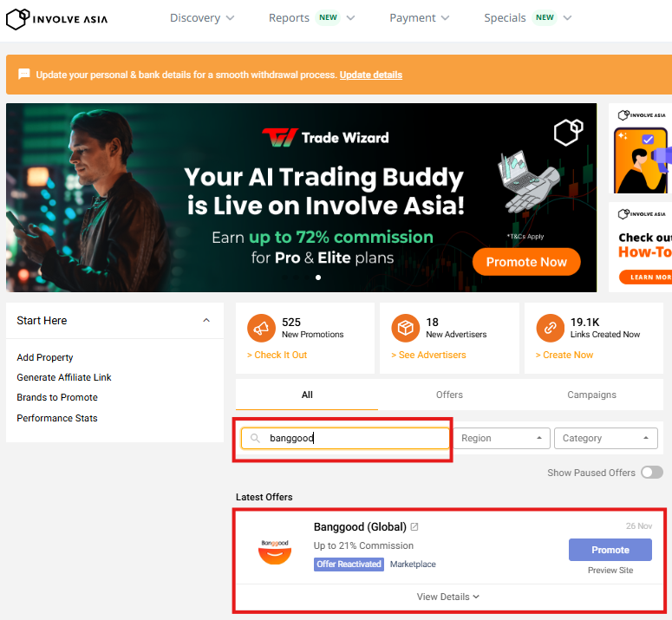Open Banggood external link icon
Screen dimensions: 672x620
click(x=414, y=527)
